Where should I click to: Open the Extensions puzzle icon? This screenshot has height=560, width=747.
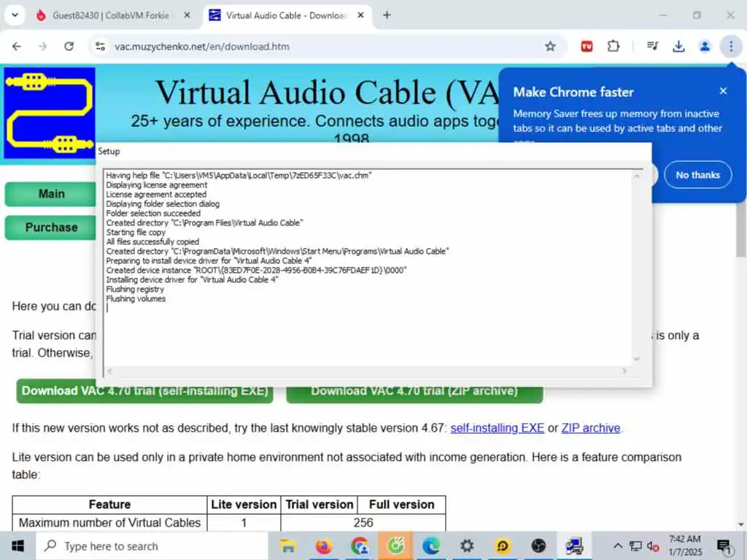(614, 46)
